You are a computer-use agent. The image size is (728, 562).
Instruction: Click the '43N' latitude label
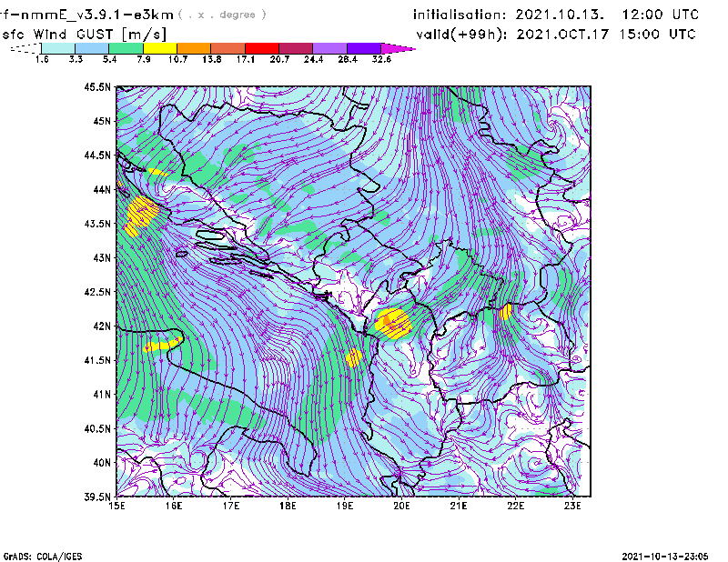pos(102,257)
